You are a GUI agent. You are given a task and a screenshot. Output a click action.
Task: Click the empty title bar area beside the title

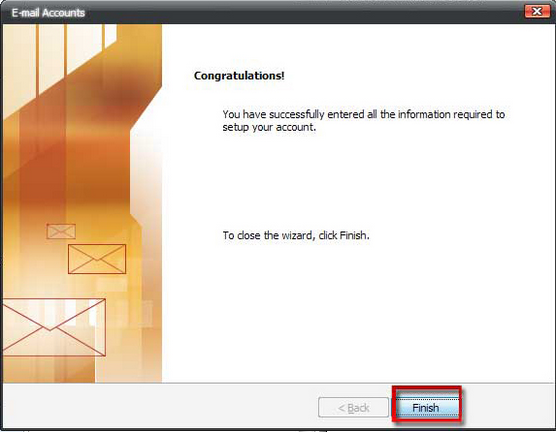click(301, 12)
